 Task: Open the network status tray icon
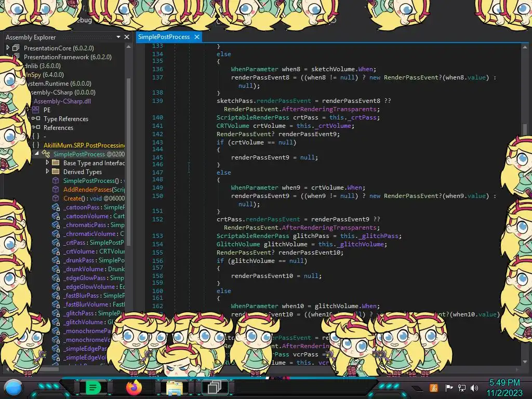[x=462, y=388]
